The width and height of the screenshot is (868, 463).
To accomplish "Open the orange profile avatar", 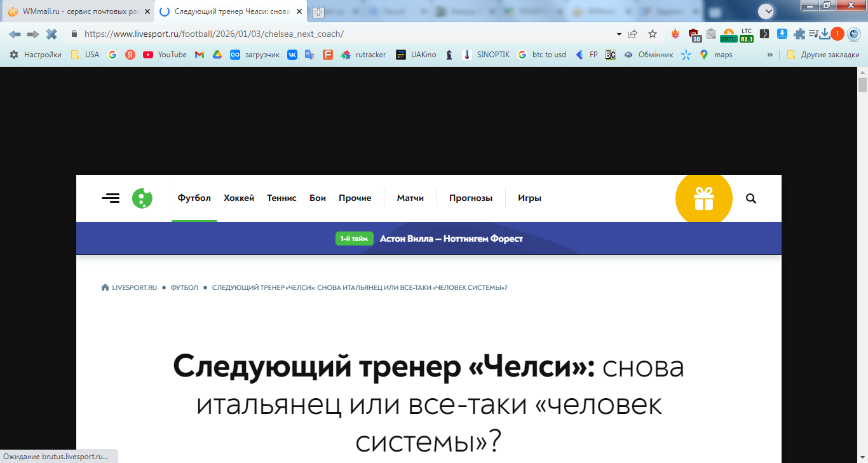I will tap(837, 34).
